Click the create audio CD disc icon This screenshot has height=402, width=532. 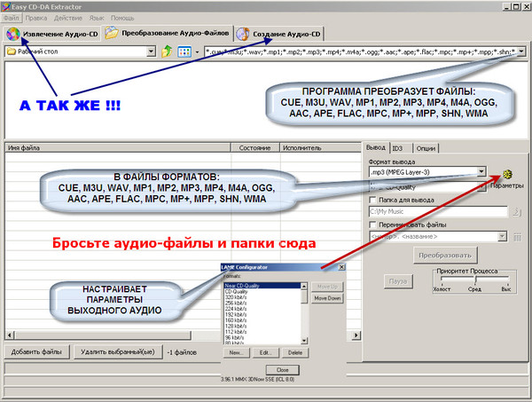243,34
